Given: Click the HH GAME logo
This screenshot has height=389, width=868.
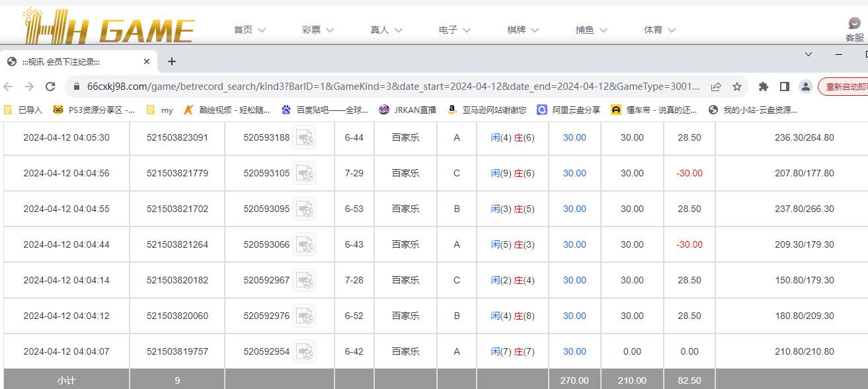Looking at the screenshot, I should click(x=108, y=26).
